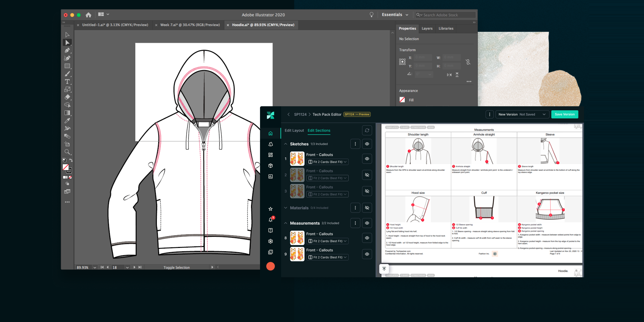Open Sketches section three-dot options menu
The image size is (644, 322).
point(355,144)
